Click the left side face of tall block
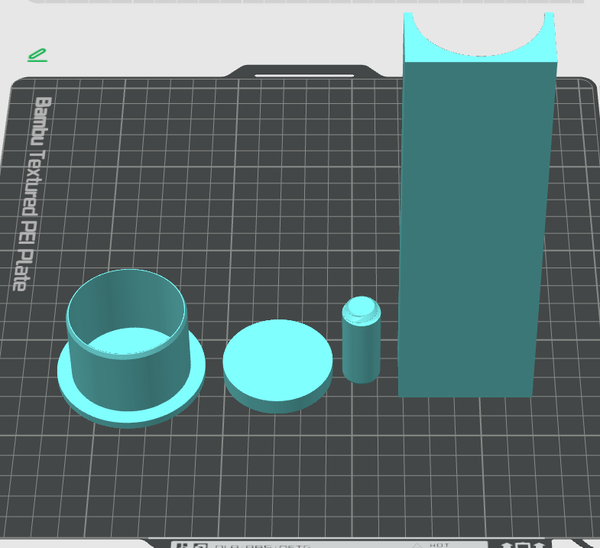 (x=400, y=230)
